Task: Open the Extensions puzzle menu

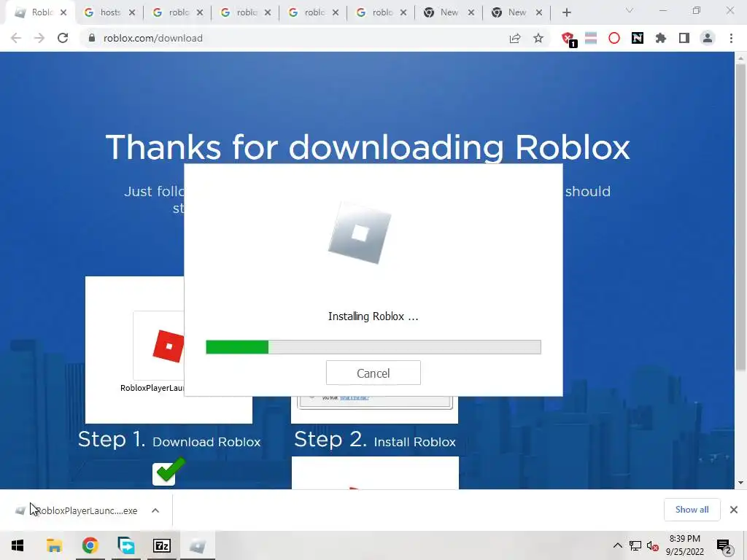Action: (661, 38)
